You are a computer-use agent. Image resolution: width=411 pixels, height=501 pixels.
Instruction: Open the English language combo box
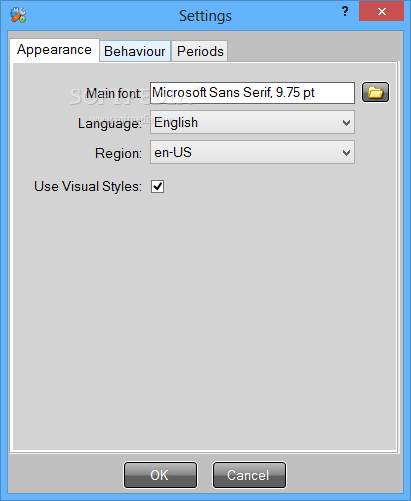(252, 123)
